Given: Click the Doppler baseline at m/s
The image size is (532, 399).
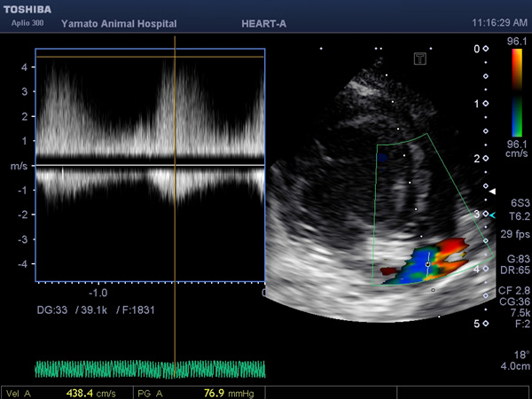Looking at the screenshot, I should coord(150,165).
